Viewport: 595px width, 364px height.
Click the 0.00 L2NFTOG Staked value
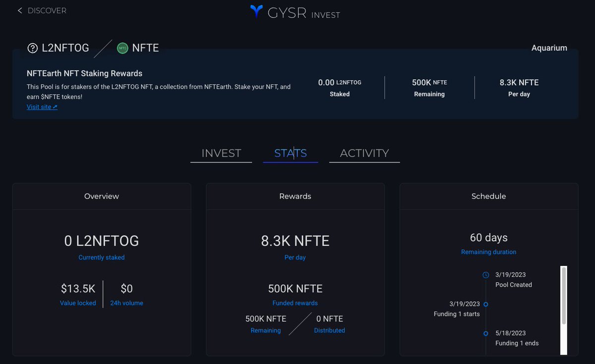pos(340,83)
